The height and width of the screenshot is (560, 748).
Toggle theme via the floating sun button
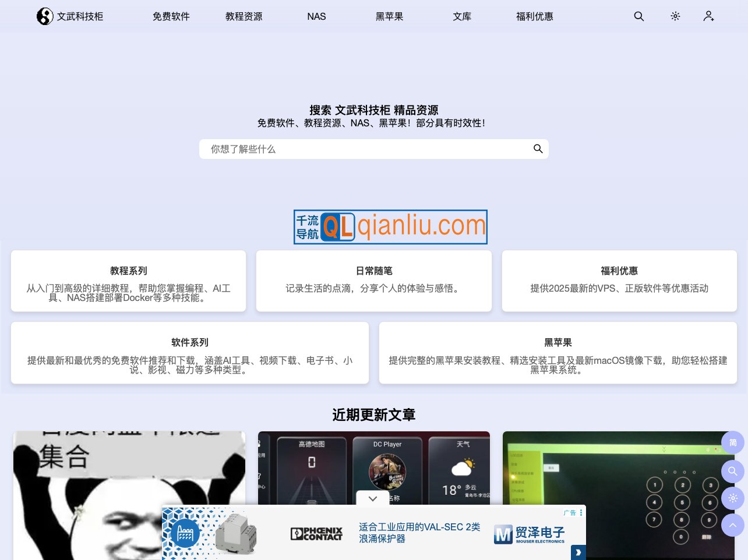[733, 498]
